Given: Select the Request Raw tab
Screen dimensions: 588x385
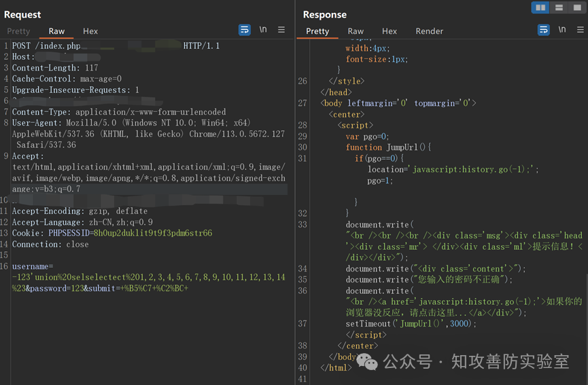Looking at the screenshot, I should click(x=56, y=31).
